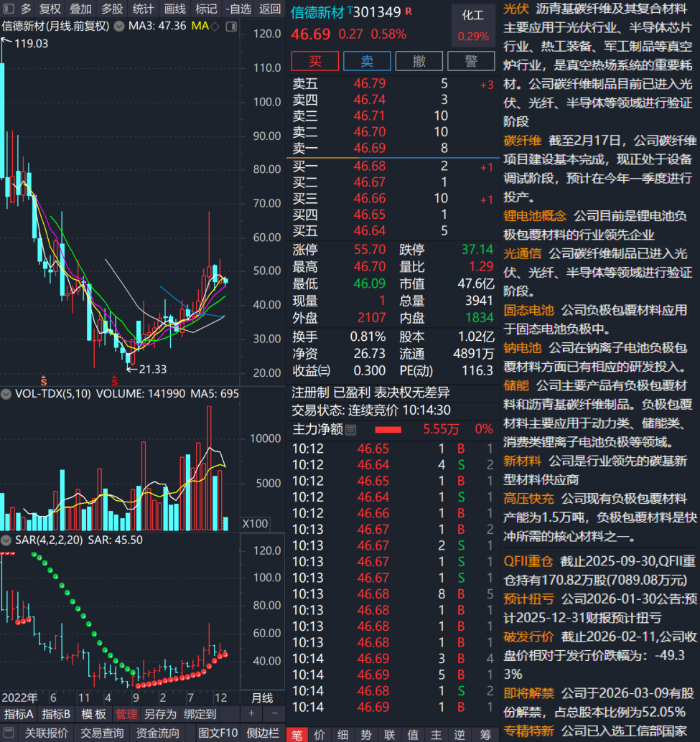Select the 月线 period selector
The height and width of the screenshot is (742, 700).
pyautogui.click(x=262, y=698)
